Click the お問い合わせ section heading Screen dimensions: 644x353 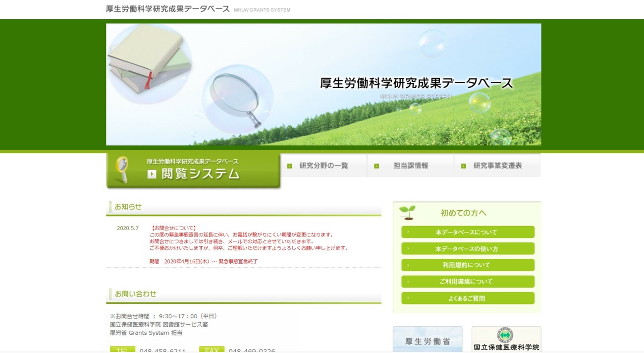point(136,294)
